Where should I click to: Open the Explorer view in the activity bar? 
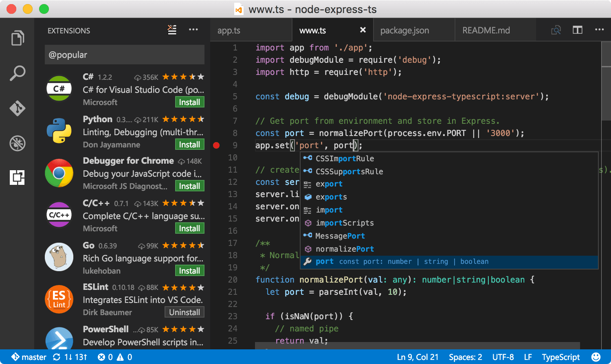[x=17, y=38]
